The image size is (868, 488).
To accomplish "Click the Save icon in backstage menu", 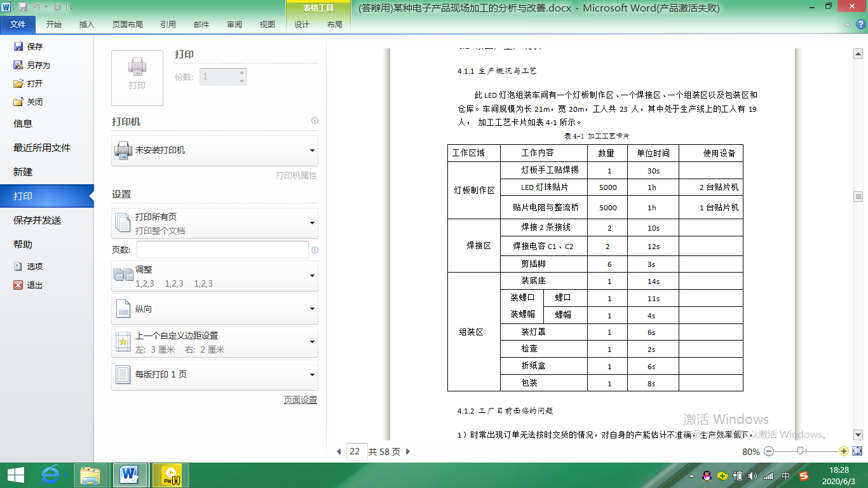I will tap(18, 46).
